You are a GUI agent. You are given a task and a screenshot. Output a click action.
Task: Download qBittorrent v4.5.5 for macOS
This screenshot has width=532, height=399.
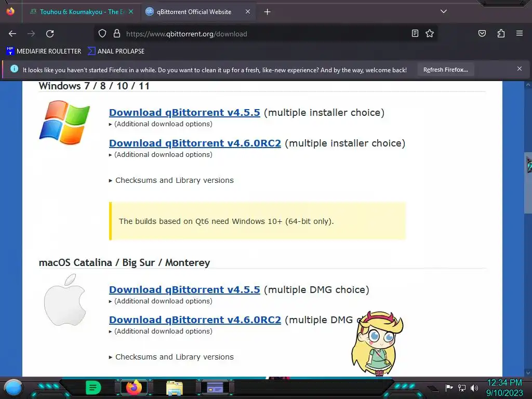click(x=184, y=290)
